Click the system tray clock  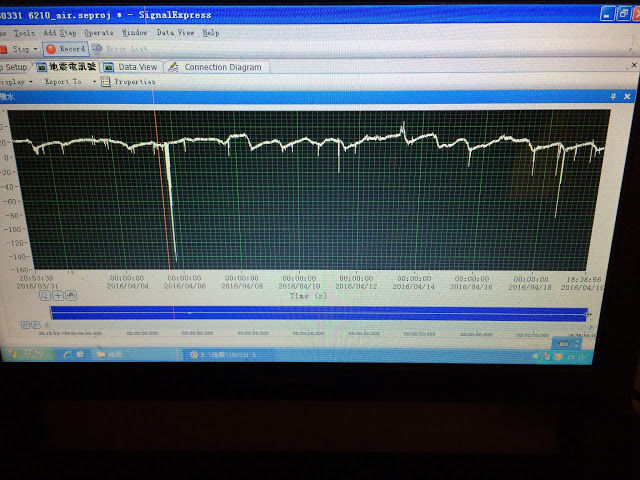pos(576,357)
